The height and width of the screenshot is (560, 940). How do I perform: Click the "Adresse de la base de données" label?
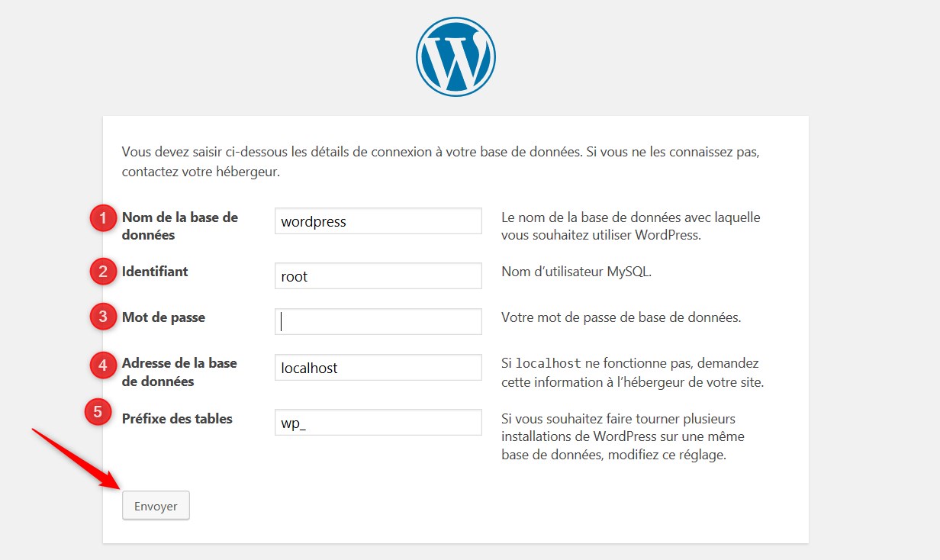[179, 372]
